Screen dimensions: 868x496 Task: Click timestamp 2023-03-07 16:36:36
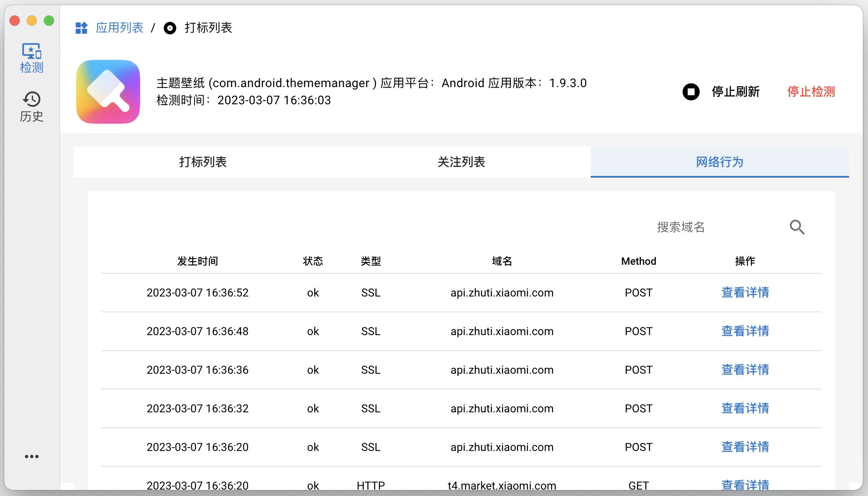[197, 370]
